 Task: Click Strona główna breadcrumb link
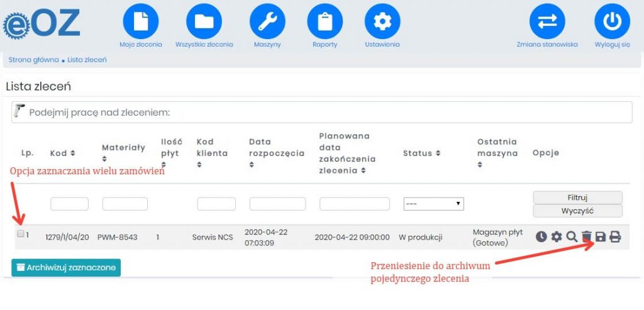tap(33, 60)
